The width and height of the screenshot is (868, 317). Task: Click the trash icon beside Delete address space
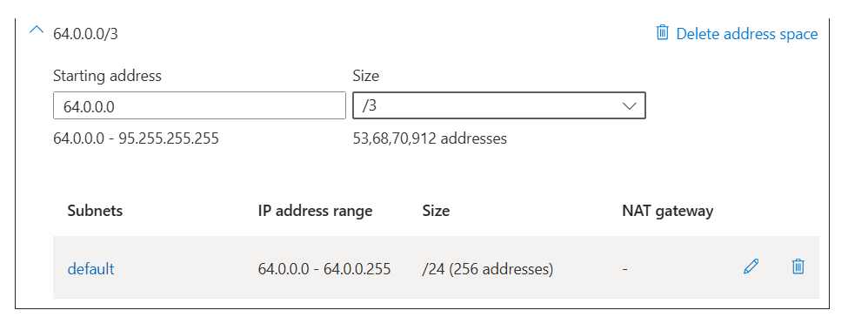click(x=662, y=32)
